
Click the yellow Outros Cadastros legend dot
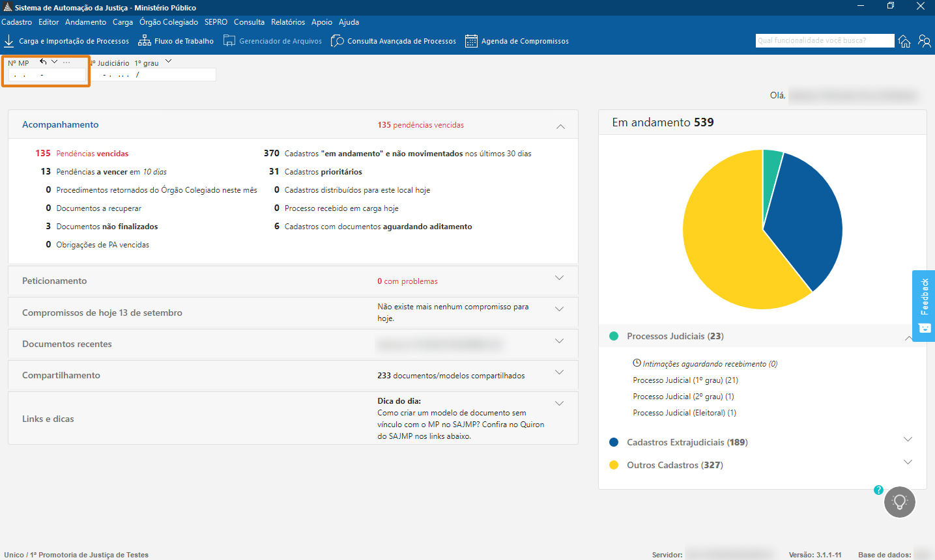pos(613,465)
